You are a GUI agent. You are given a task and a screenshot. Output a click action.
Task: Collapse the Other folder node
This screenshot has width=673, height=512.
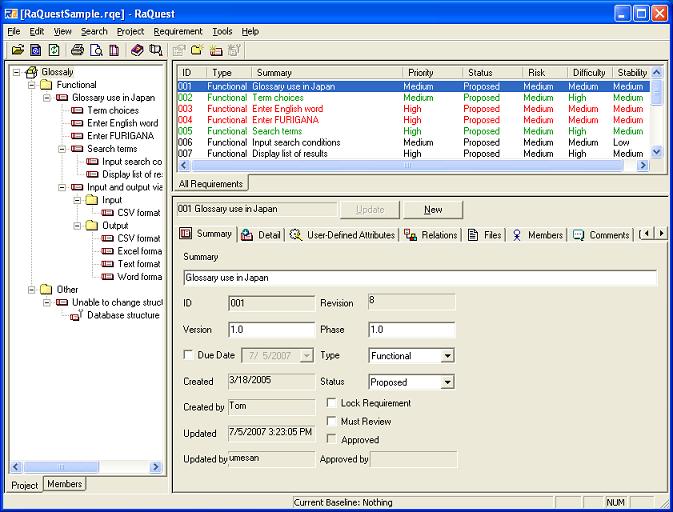click(32, 290)
